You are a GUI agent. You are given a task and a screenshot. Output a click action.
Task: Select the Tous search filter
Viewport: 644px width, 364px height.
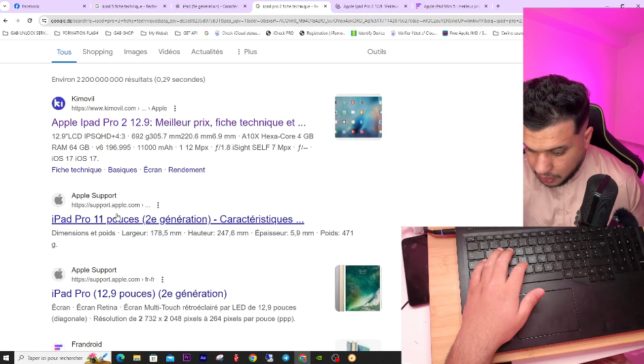point(64,52)
